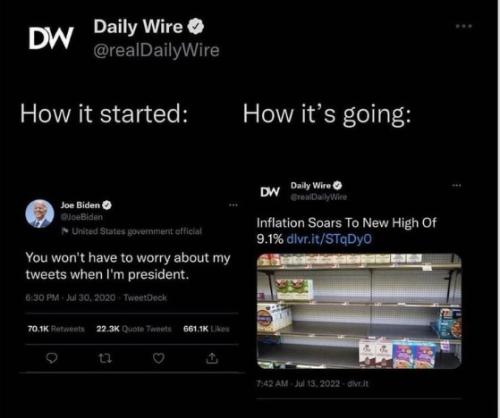Image resolution: width=500 pixels, height=418 pixels.
Task: Open the large Daily Wire DW logo
Action: pyautogui.click(x=51, y=38)
